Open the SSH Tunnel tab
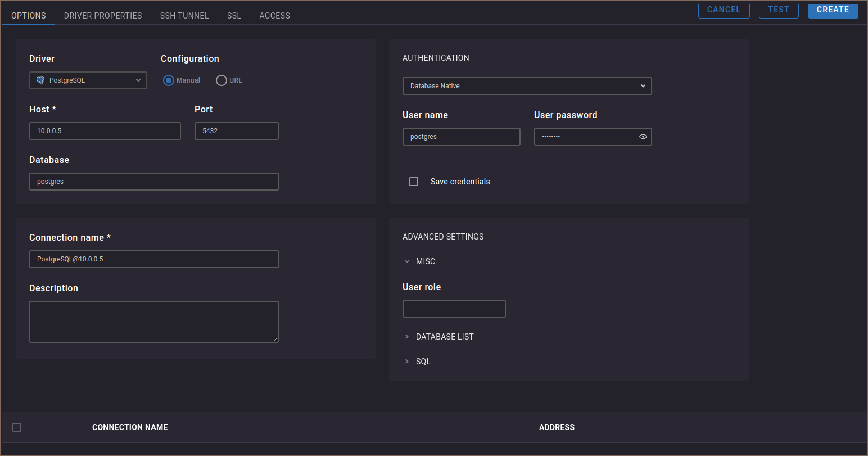The height and width of the screenshot is (456, 868). pos(184,16)
